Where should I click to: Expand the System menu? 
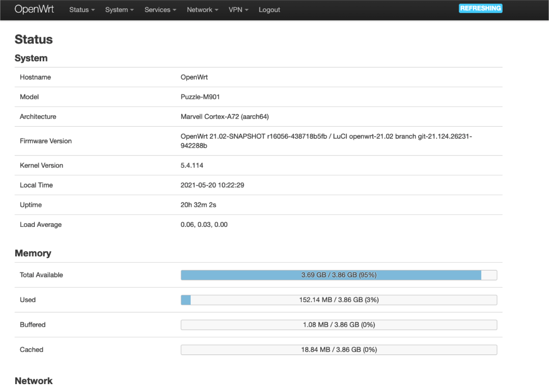tap(119, 10)
